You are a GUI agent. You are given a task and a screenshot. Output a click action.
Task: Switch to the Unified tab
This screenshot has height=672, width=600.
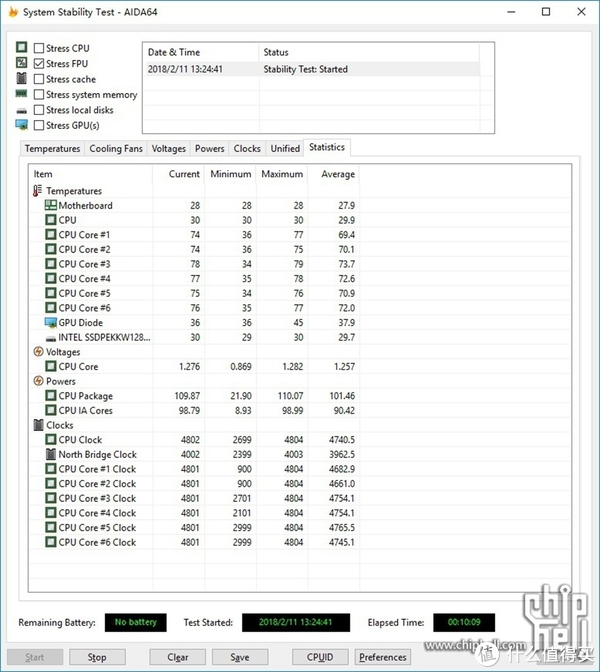(x=285, y=149)
